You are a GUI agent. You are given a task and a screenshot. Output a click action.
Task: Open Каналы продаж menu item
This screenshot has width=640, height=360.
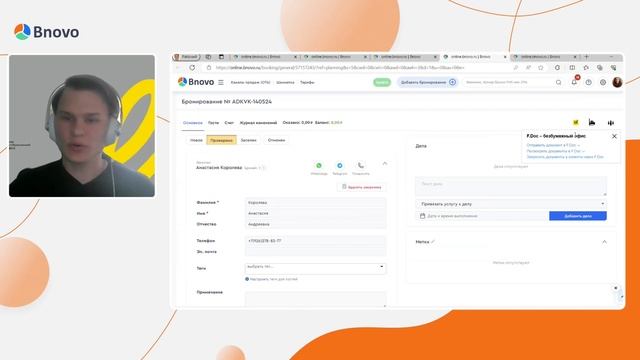[x=250, y=82]
